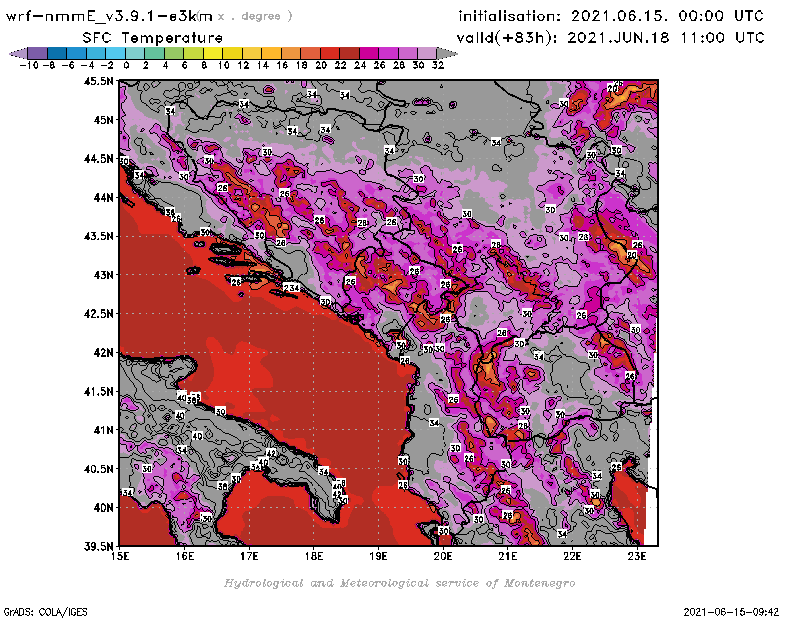
Task: Click the gray arrow end of the colorbar above 32
Action: pyautogui.click(x=446, y=53)
